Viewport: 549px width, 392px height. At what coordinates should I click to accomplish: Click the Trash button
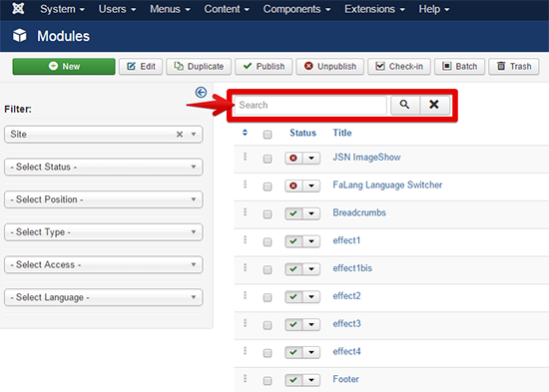click(x=514, y=66)
